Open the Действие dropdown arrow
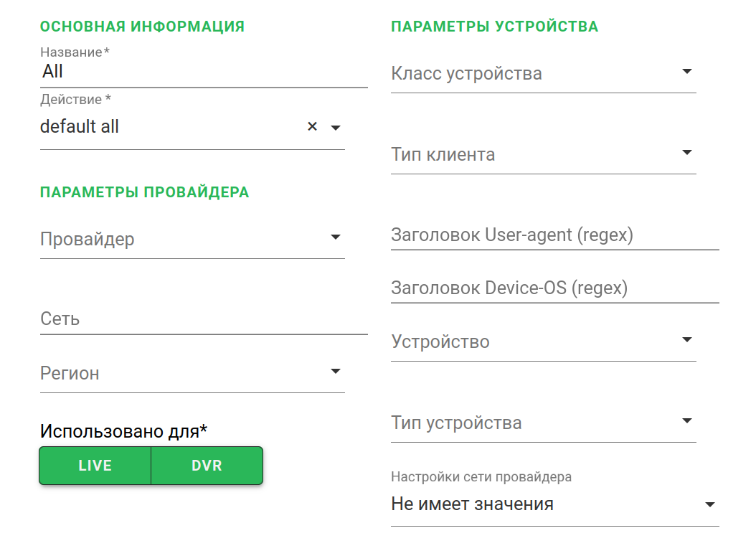 (x=335, y=128)
